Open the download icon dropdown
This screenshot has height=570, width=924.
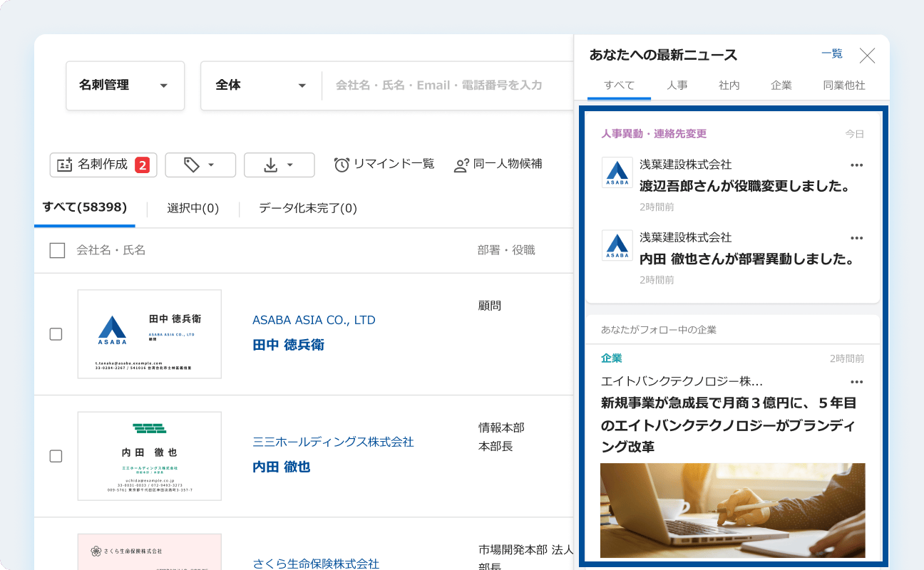[279, 165]
